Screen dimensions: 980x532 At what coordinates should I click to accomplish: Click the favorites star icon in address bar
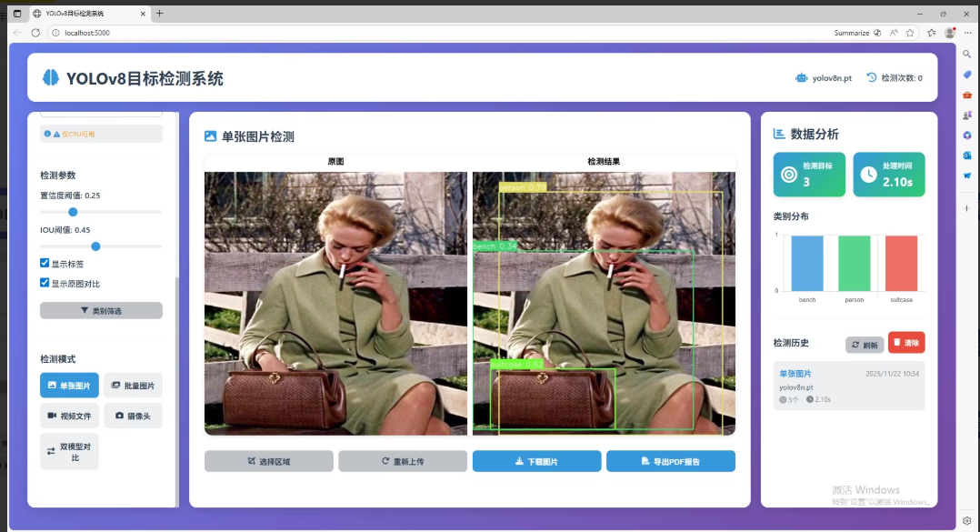910,33
